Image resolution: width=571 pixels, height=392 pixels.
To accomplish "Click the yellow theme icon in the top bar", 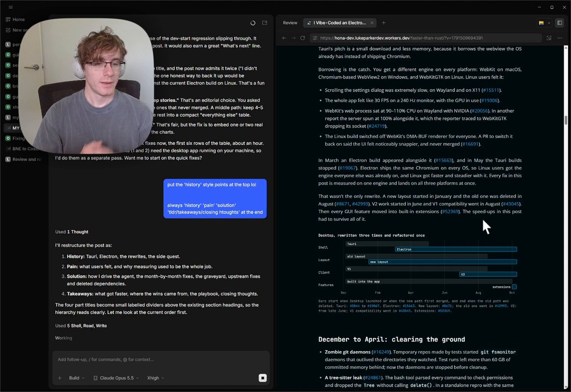I will [x=541, y=23].
